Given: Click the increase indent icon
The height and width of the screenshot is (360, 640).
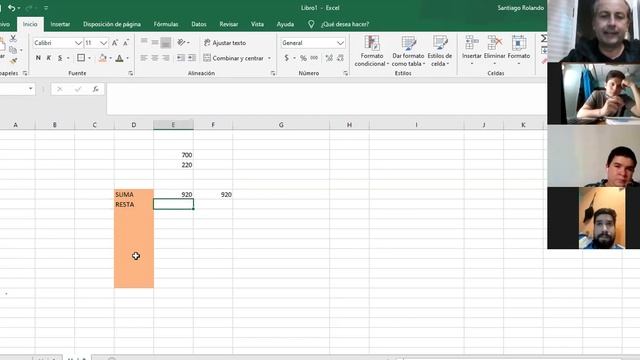Looking at the screenshot, I should (x=191, y=58).
